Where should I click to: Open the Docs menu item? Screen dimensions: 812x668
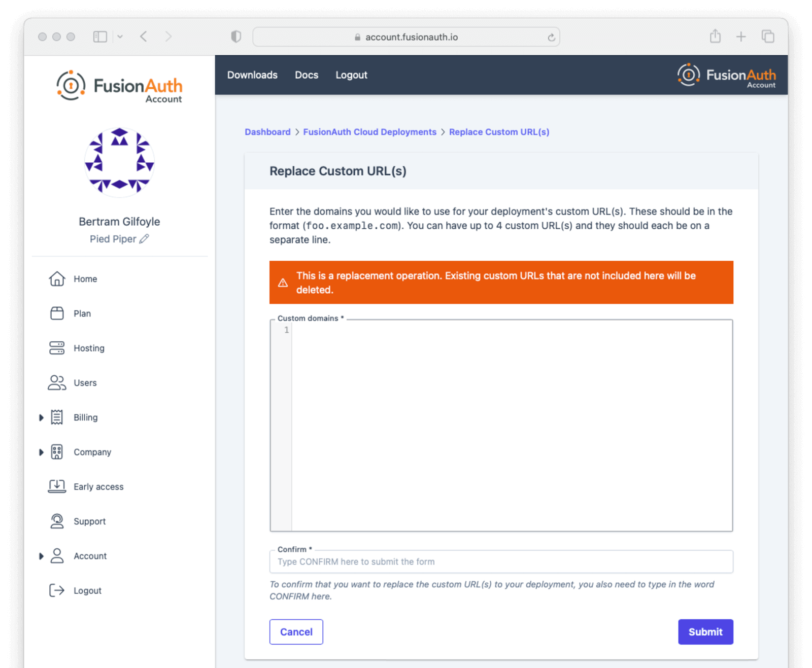(307, 75)
